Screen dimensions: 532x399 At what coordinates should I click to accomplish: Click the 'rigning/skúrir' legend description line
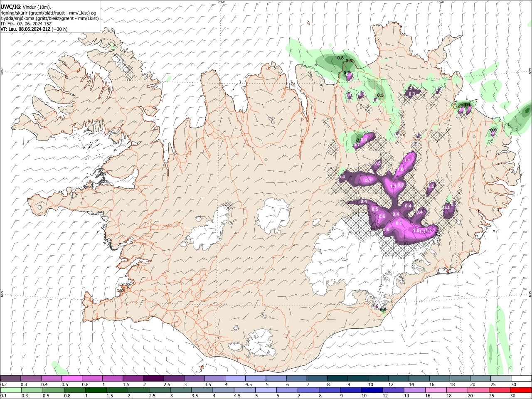49,12
